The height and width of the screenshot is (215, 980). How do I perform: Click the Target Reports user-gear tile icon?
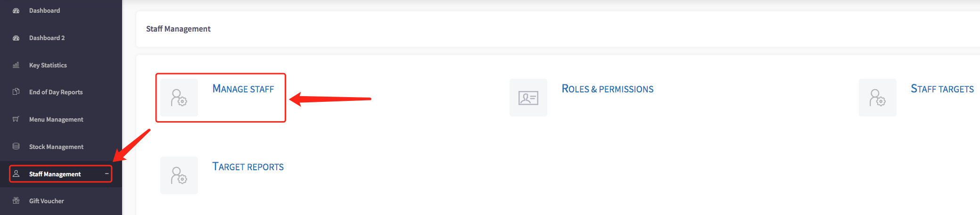point(179,175)
